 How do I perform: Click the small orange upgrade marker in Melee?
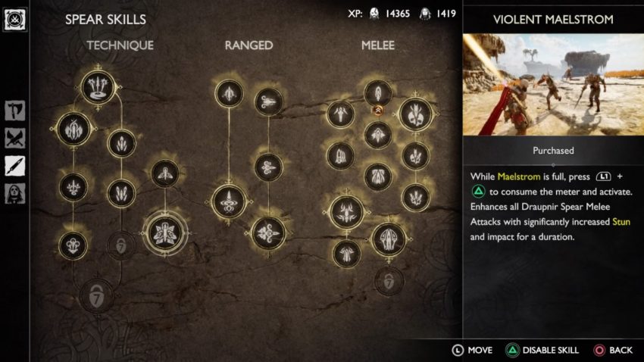377,110
